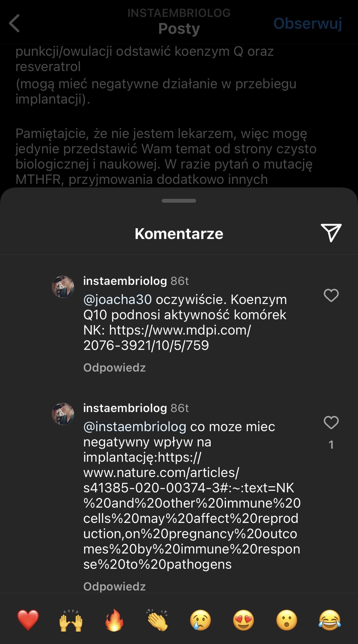Viewport: 358px width, 644px height.
Task: Insert the surprised face emoji
Action: click(287, 620)
